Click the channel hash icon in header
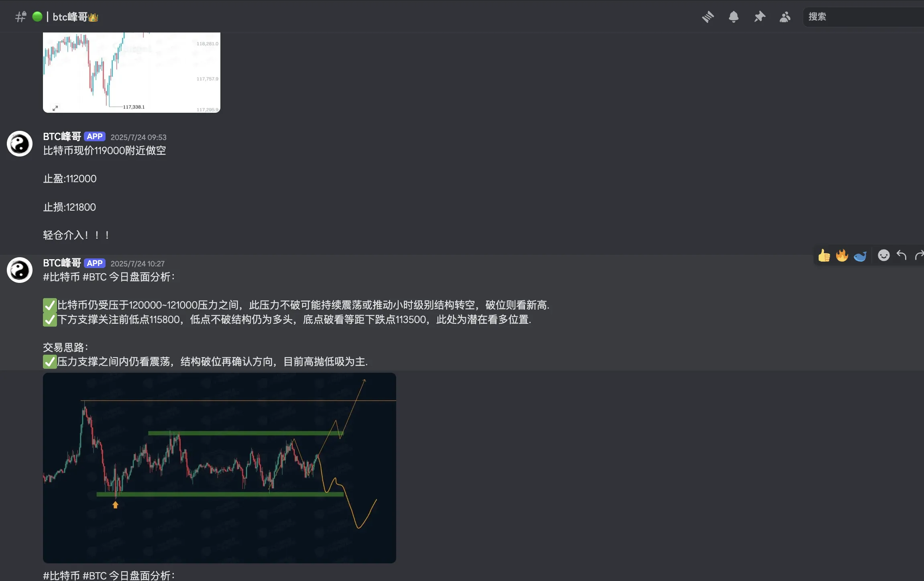Viewport: 924px width, 581px height. [20, 17]
